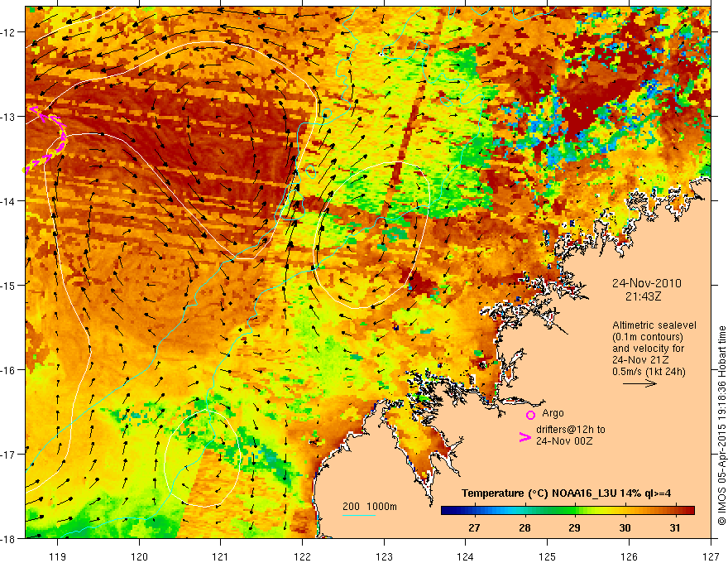The height and width of the screenshot is (563, 728).
Task: Click the "200 1000m" isobath label
Action: pos(370,507)
